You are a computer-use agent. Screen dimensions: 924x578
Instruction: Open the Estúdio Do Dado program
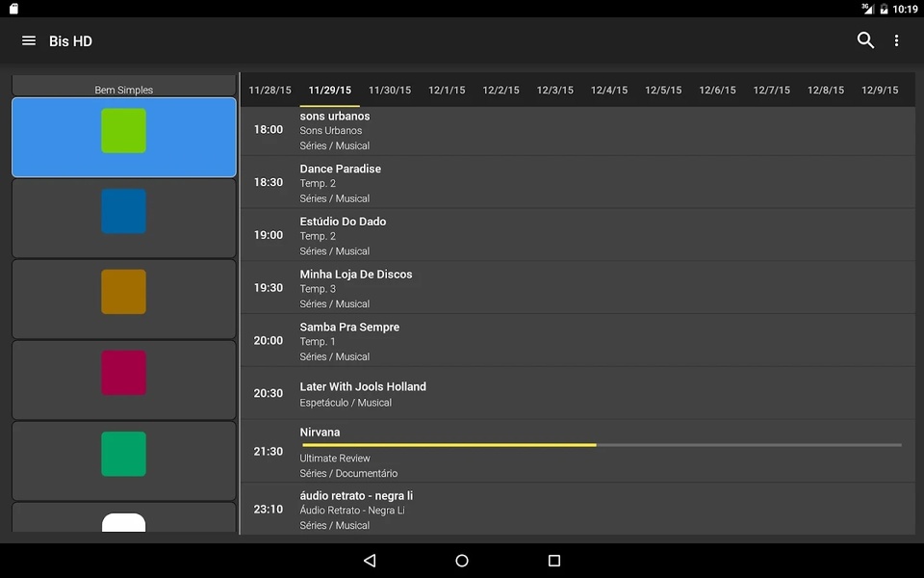[578, 235]
